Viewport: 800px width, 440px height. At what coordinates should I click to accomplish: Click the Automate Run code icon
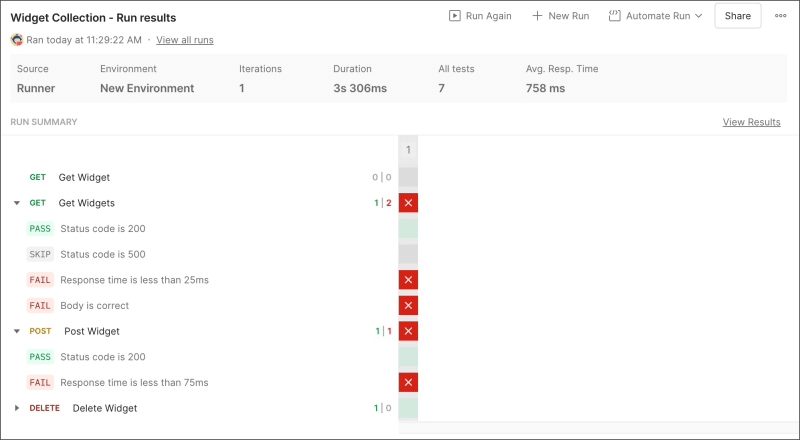[614, 16]
